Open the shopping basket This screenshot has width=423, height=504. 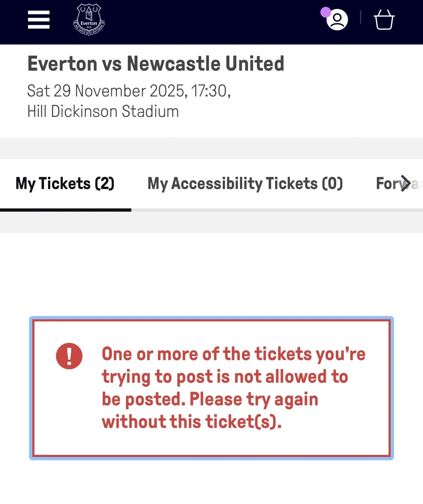coord(384,20)
